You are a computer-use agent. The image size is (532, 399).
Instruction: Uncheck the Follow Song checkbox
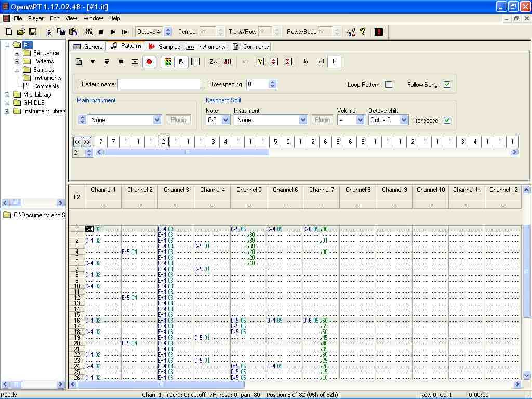447,85
